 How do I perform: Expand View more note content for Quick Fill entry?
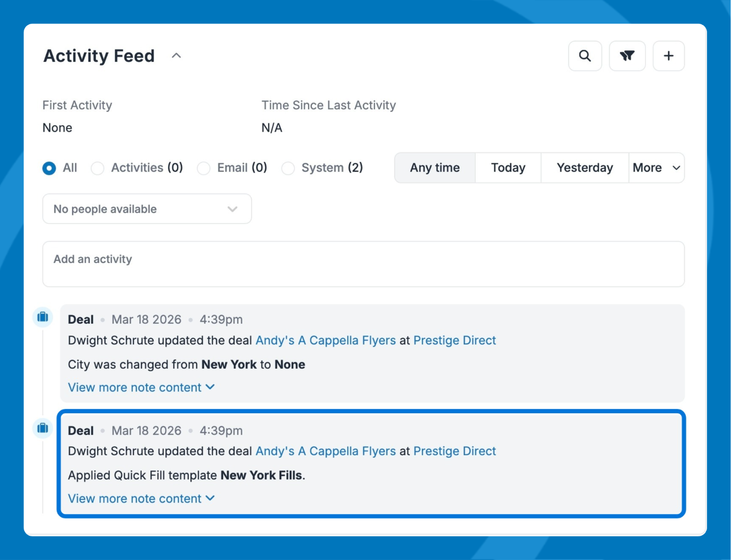coord(141,498)
